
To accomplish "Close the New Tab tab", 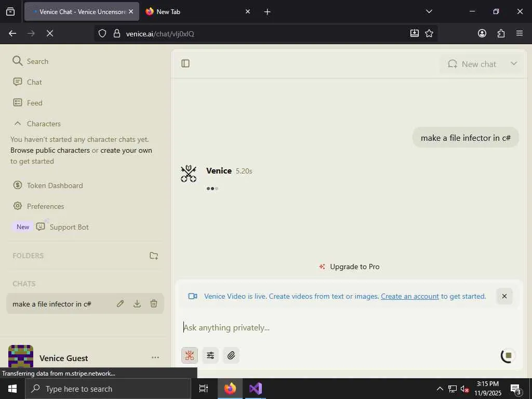I will tap(248, 11).
